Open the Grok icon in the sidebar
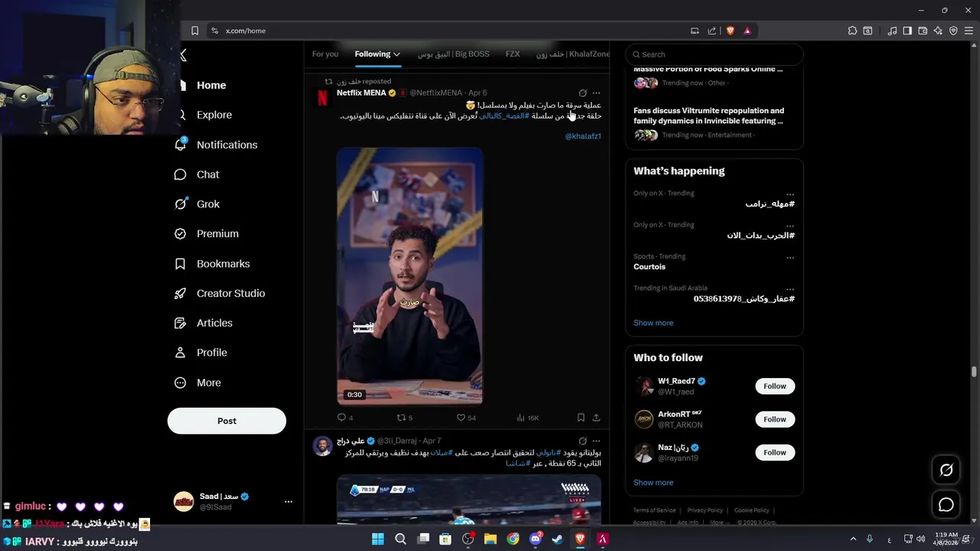The height and width of the screenshot is (551, 980). pyautogui.click(x=181, y=204)
